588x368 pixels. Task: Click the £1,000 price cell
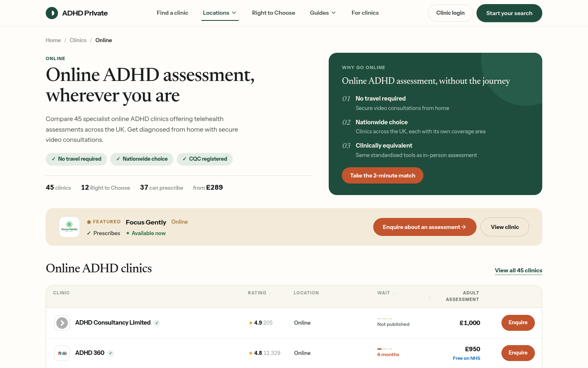(470, 323)
